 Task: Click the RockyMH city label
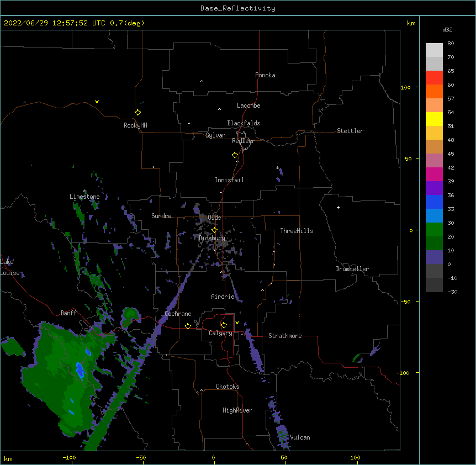pos(135,125)
